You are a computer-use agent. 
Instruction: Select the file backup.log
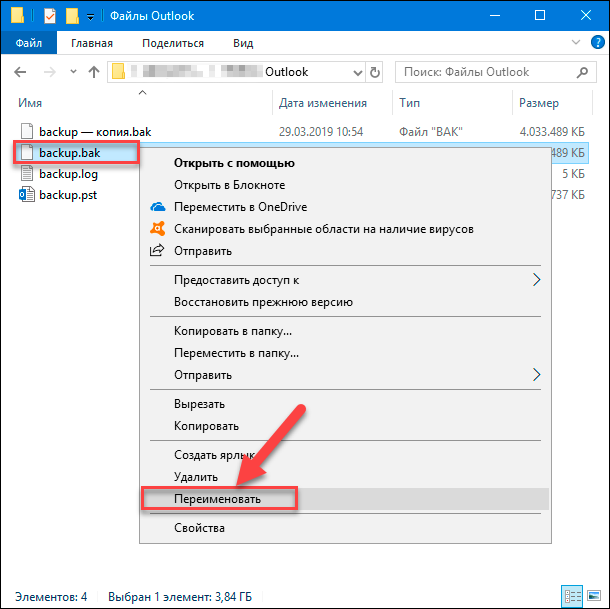pyautogui.click(x=68, y=174)
